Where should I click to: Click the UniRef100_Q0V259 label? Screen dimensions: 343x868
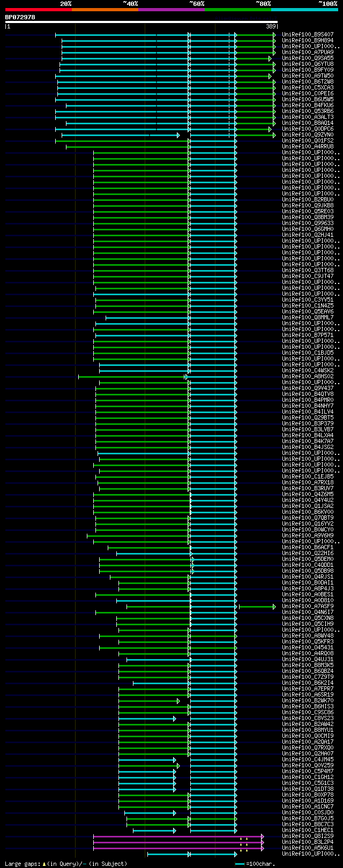coord(308,765)
